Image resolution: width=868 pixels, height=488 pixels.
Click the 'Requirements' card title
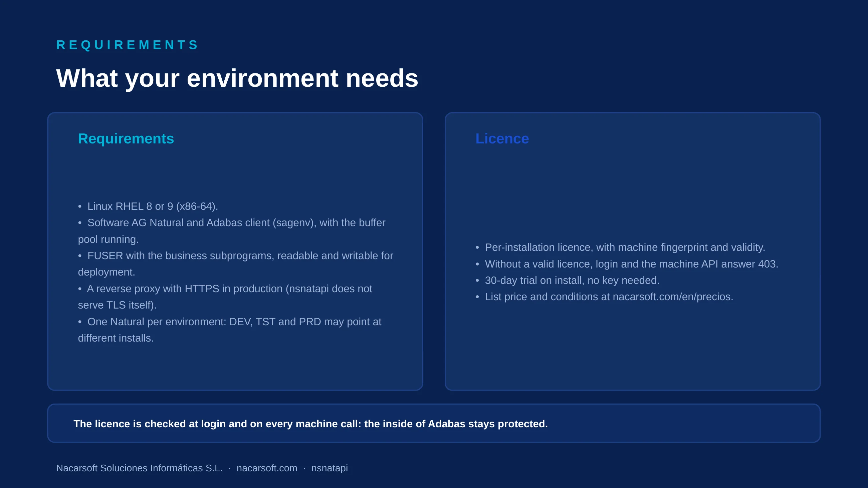pyautogui.click(x=126, y=139)
